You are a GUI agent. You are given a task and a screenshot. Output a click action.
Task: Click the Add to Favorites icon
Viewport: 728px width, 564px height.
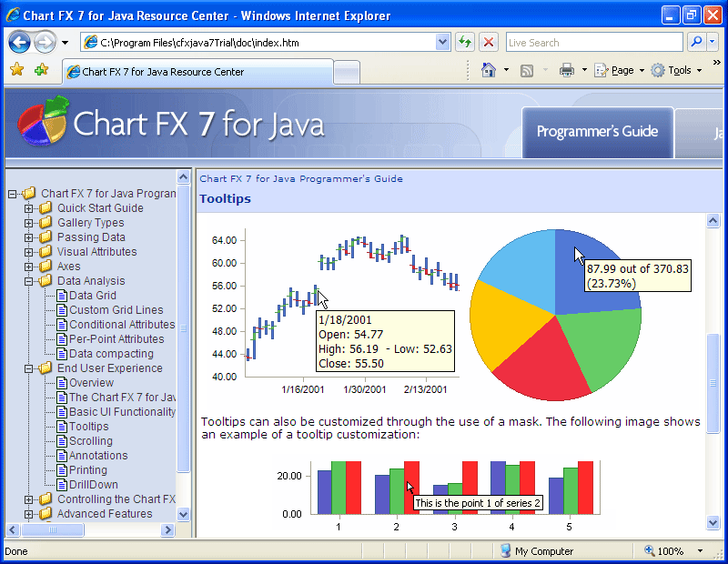click(x=41, y=70)
